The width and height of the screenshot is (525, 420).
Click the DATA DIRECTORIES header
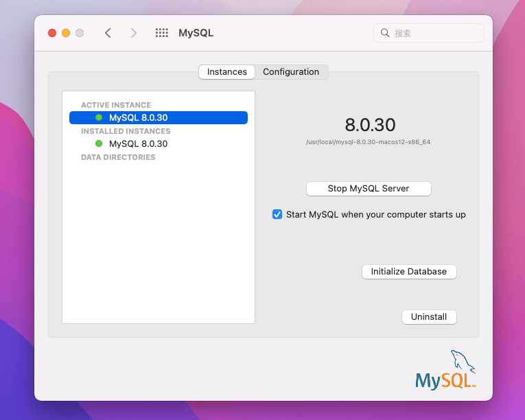[118, 157]
